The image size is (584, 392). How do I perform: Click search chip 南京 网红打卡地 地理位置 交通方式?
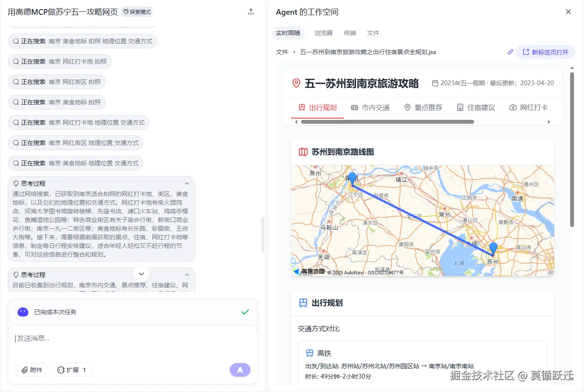(x=78, y=122)
